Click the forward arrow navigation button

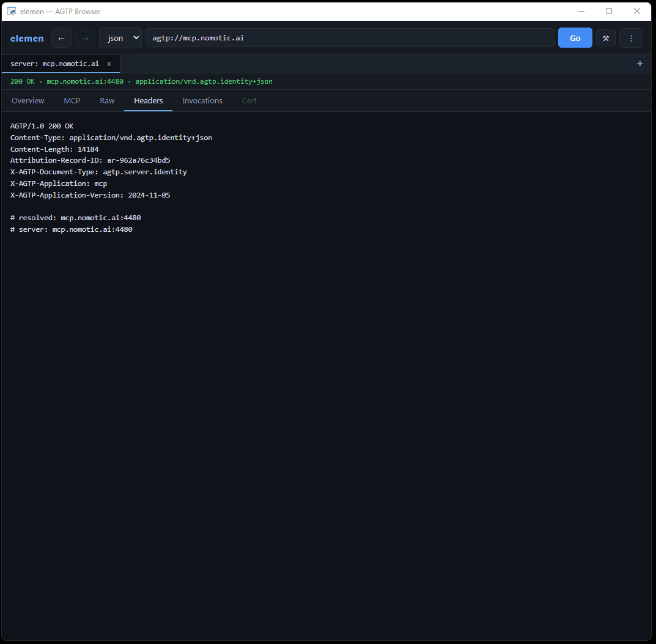pyautogui.click(x=86, y=38)
